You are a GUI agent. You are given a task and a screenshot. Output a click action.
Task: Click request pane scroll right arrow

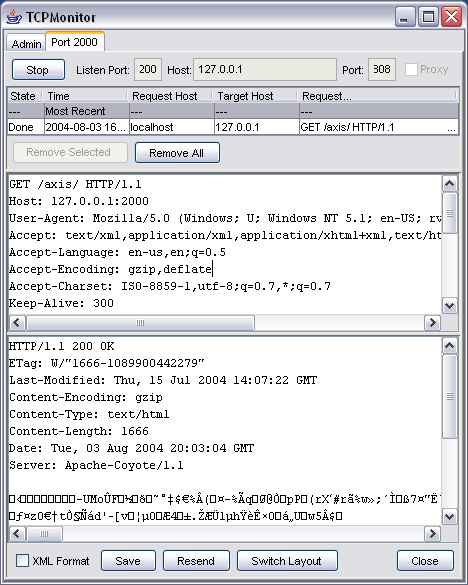click(432, 322)
